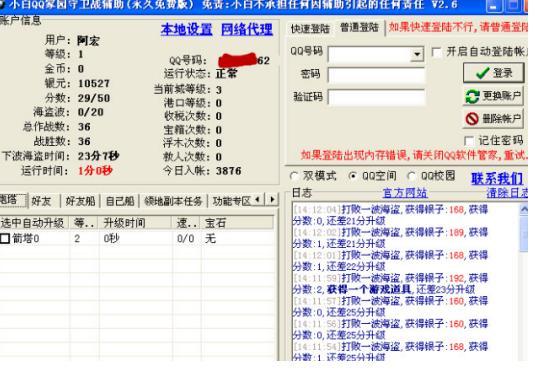Switch to the 快速登陆 tab

310,29
